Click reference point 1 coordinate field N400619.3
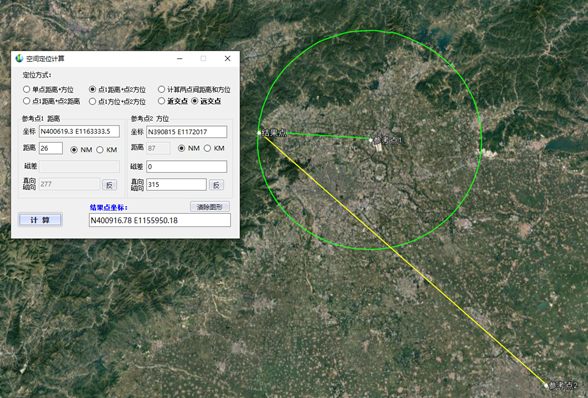This screenshot has height=398, width=588. click(80, 131)
